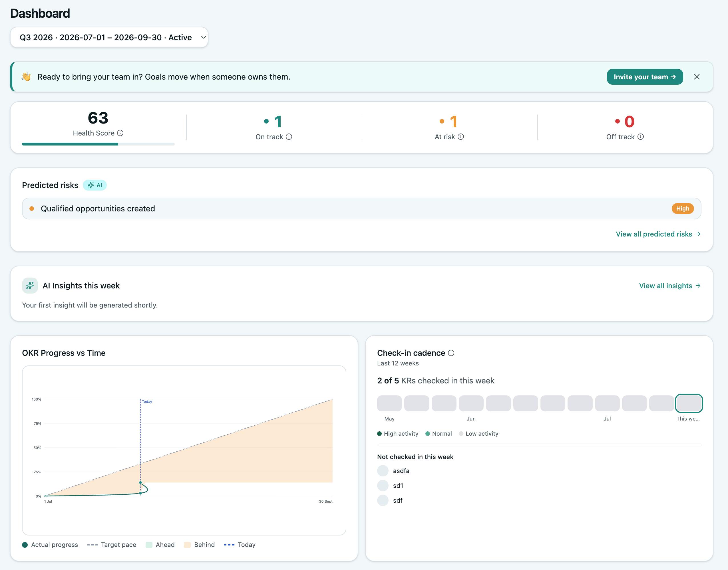Open Qualified opportunities created risk row
The width and height of the screenshot is (728, 570).
(x=361, y=209)
